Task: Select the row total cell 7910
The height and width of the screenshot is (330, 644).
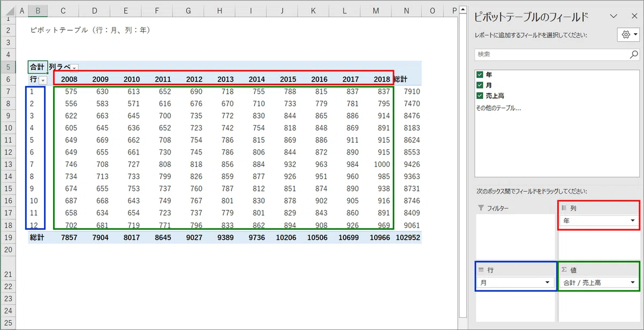Action: coord(407,92)
